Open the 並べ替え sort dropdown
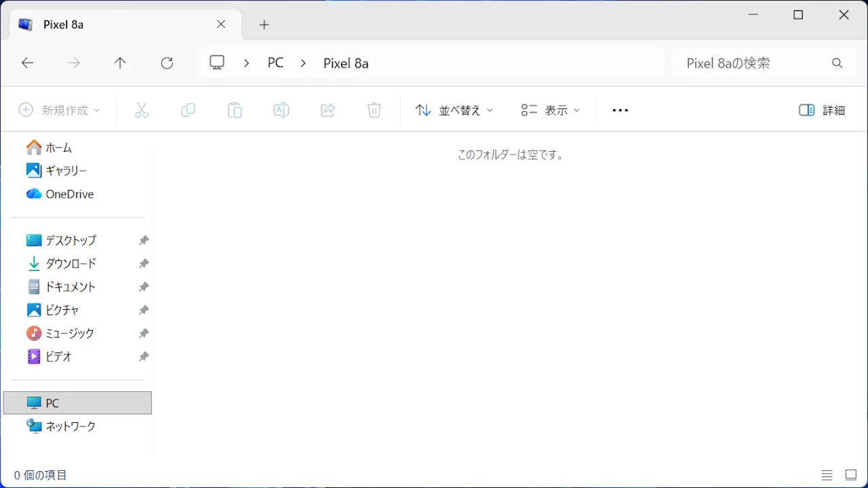Screen dimensions: 868x488 (x=454, y=110)
